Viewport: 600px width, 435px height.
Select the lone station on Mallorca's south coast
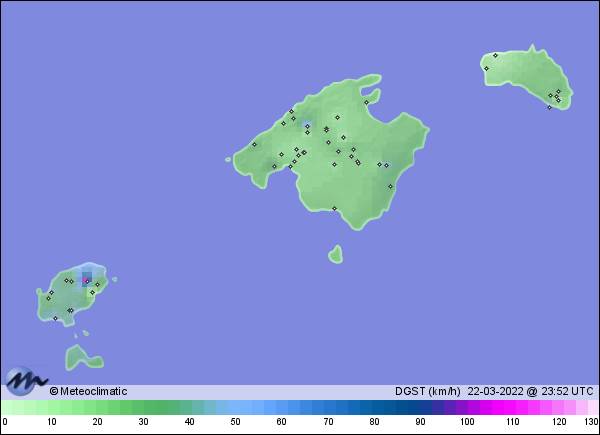[334, 209]
